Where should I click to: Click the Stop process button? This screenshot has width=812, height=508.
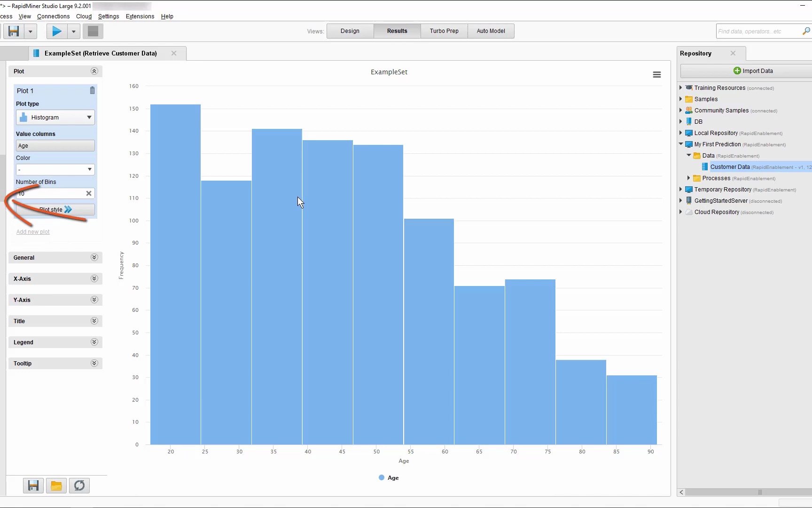point(93,31)
